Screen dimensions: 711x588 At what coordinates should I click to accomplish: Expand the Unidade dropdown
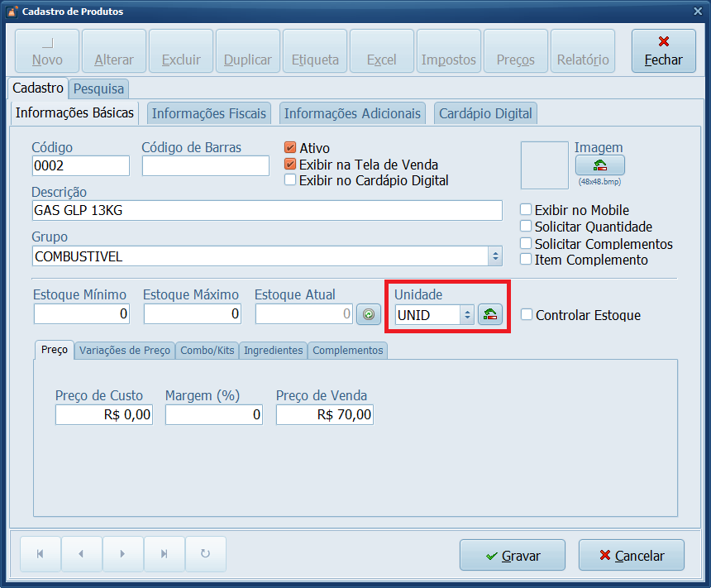466,314
